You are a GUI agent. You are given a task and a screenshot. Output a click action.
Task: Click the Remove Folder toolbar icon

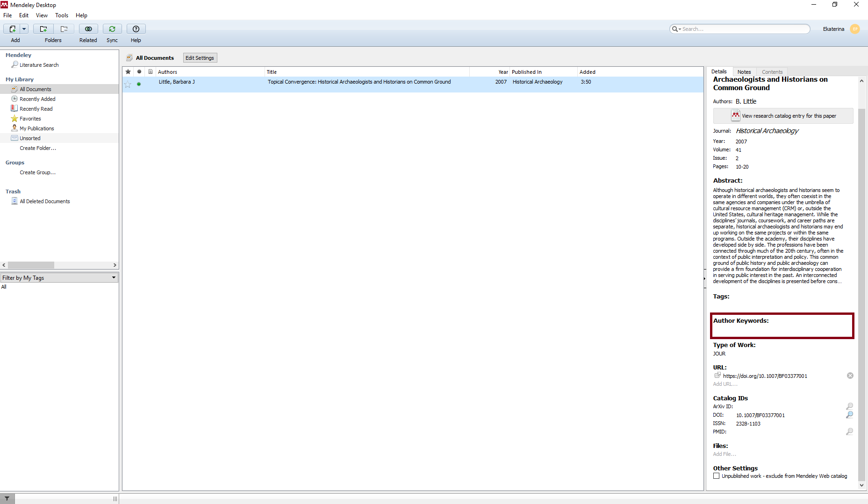(x=64, y=29)
